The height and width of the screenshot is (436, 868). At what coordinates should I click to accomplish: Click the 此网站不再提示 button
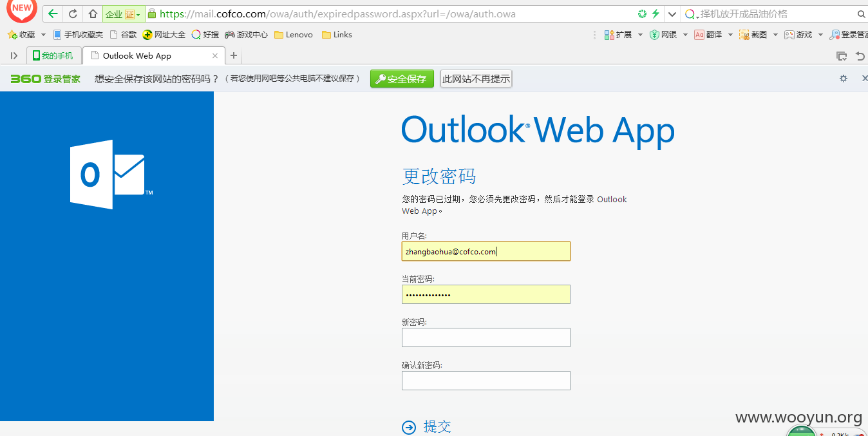coord(476,79)
